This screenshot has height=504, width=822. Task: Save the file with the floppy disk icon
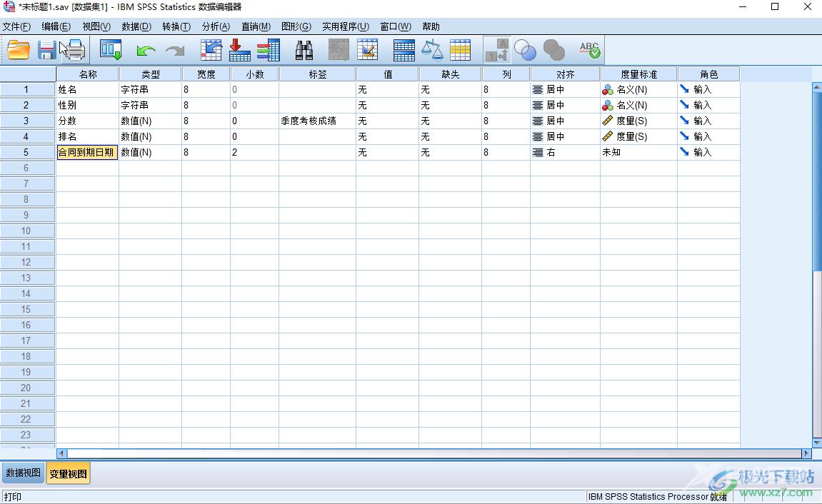click(x=46, y=50)
